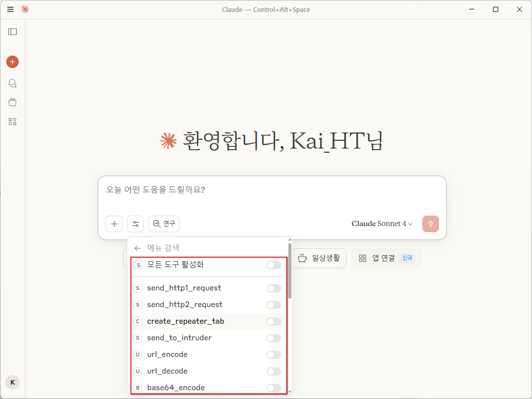Click the 신규 badge
The width and height of the screenshot is (532, 399).
(407, 258)
